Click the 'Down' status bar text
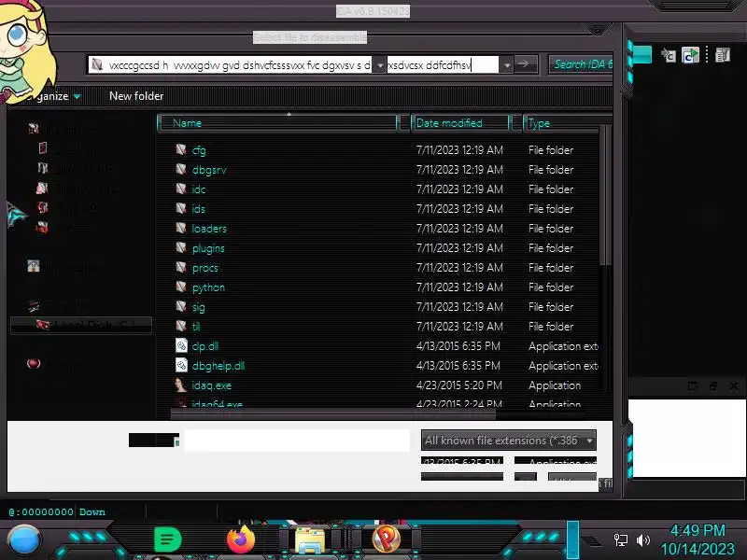747x560 pixels. (92, 511)
